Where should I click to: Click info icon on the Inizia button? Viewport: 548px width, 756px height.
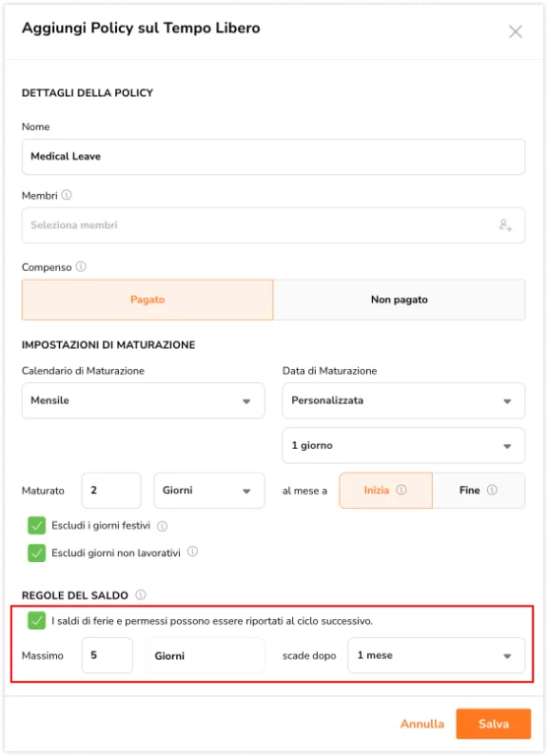(401, 490)
